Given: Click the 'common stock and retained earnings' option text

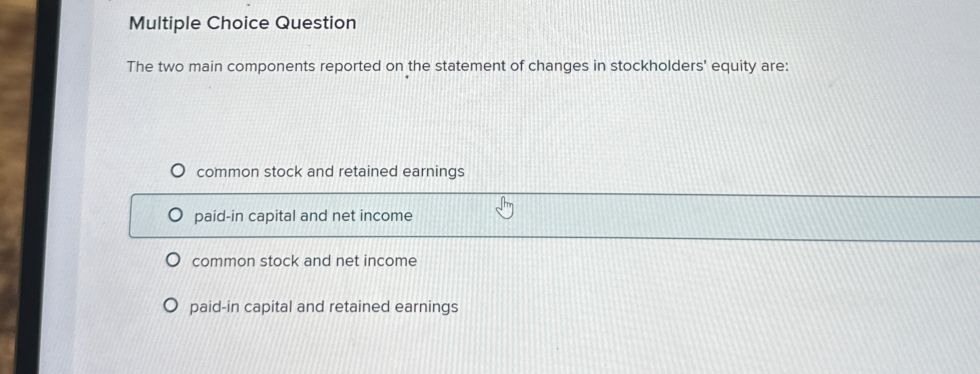Looking at the screenshot, I should [330, 171].
